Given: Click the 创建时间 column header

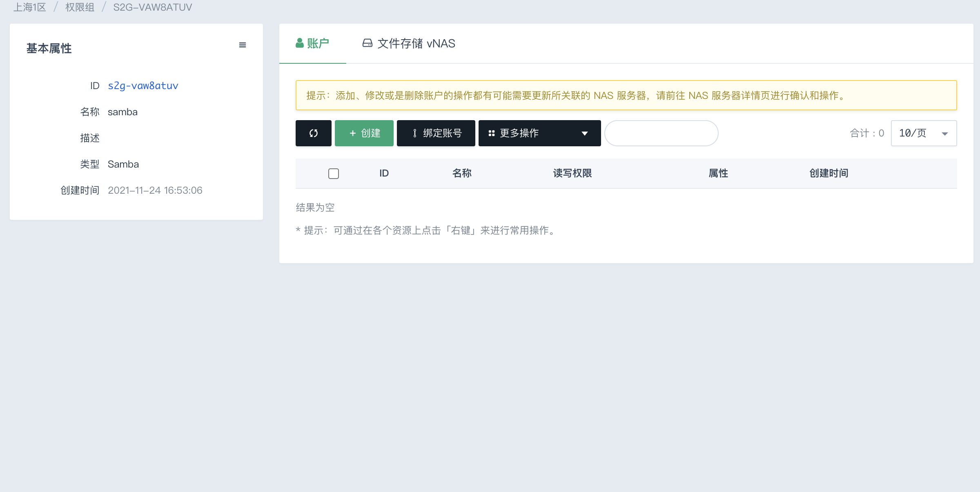Looking at the screenshot, I should pyautogui.click(x=829, y=173).
